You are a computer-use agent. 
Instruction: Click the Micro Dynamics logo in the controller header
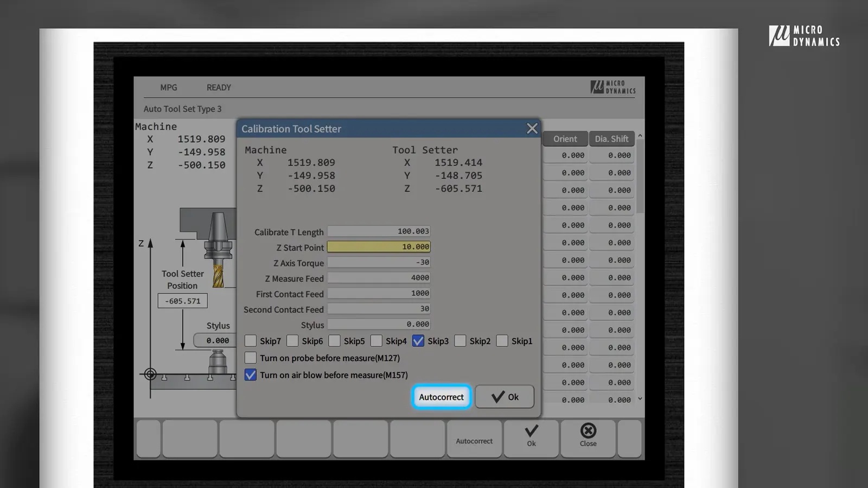(613, 87)
